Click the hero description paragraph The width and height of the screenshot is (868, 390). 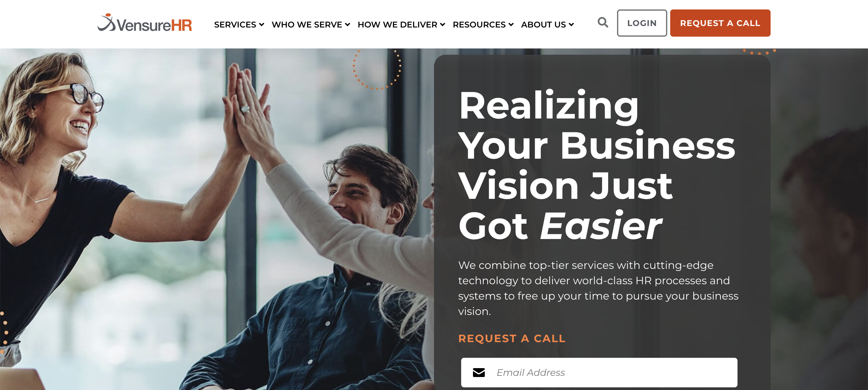tap(598, 288)
